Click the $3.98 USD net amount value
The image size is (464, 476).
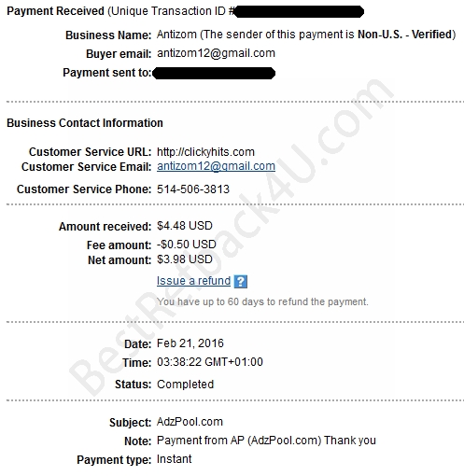(185, 259)
